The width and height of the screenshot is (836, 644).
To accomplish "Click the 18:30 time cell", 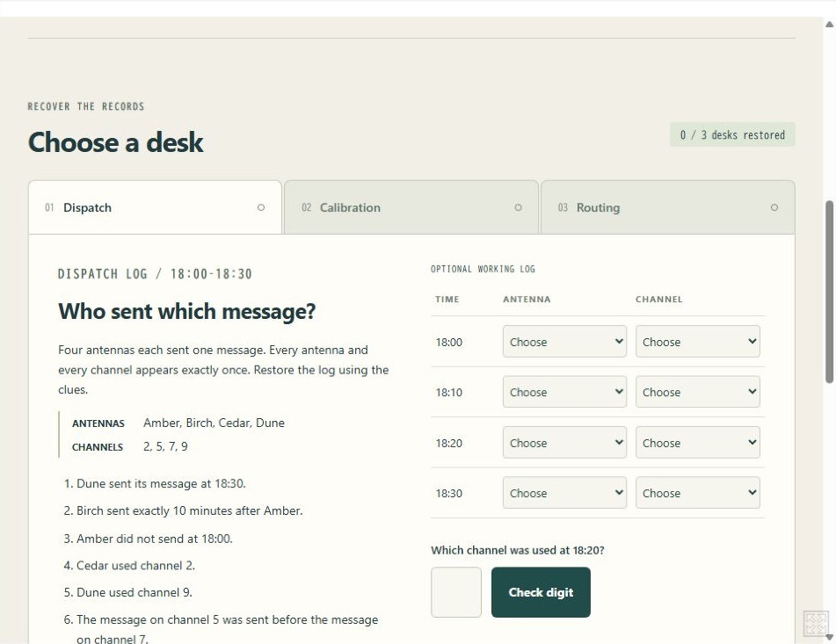I will (449, 493).
